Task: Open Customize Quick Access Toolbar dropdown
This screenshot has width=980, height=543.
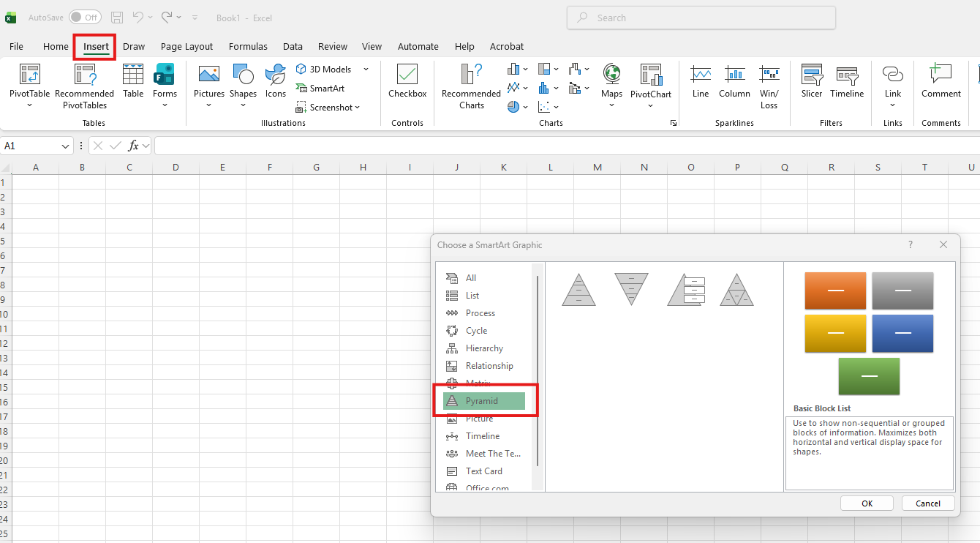Action: tap(195, 17)
